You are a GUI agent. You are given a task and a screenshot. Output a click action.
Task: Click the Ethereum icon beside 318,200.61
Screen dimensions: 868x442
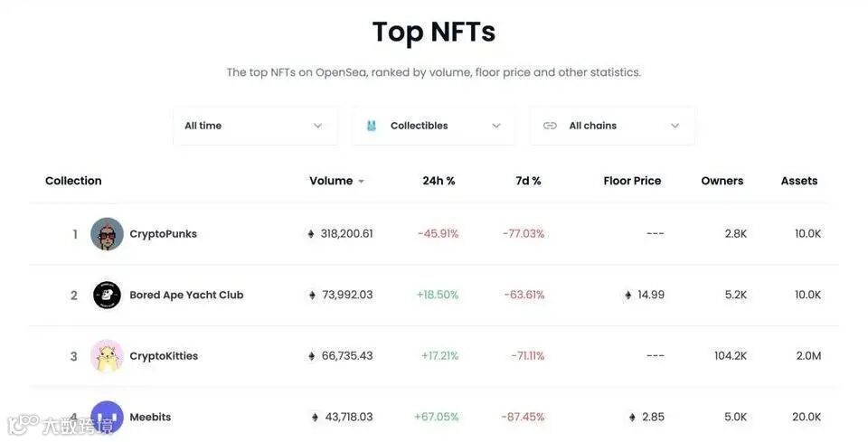point(311,234)
